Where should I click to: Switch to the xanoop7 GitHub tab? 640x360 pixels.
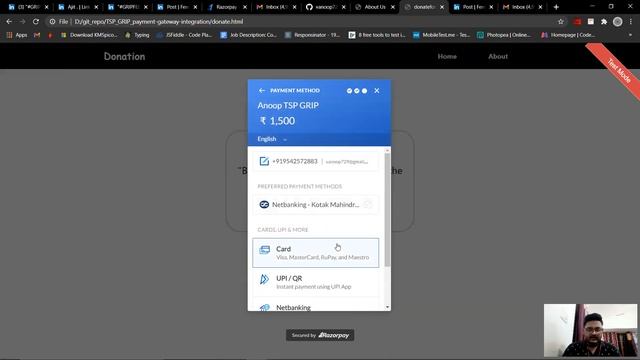pyautogui.click(x=325, y=7)
